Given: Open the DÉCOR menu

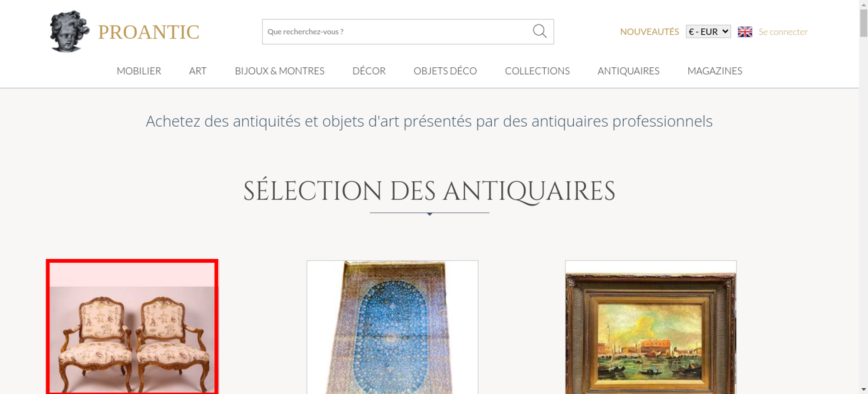Looking at the screenshot, I should point(369,71).
